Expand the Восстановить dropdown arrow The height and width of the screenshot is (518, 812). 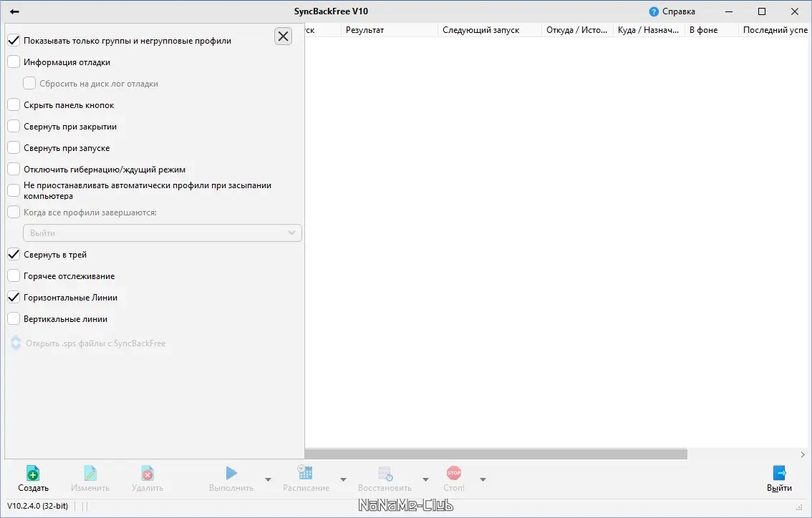point(425,479)
